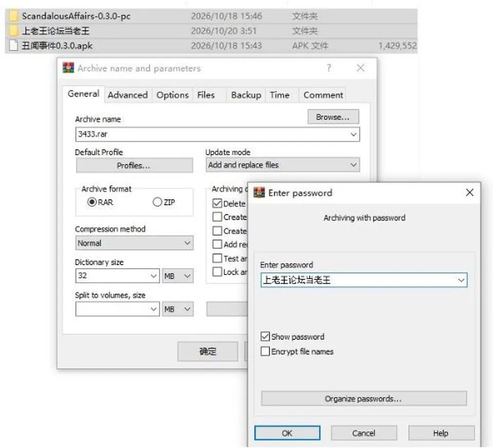Click the 确定 button
The width and height of the screenshot is (493, 448).
coord(207,351)
